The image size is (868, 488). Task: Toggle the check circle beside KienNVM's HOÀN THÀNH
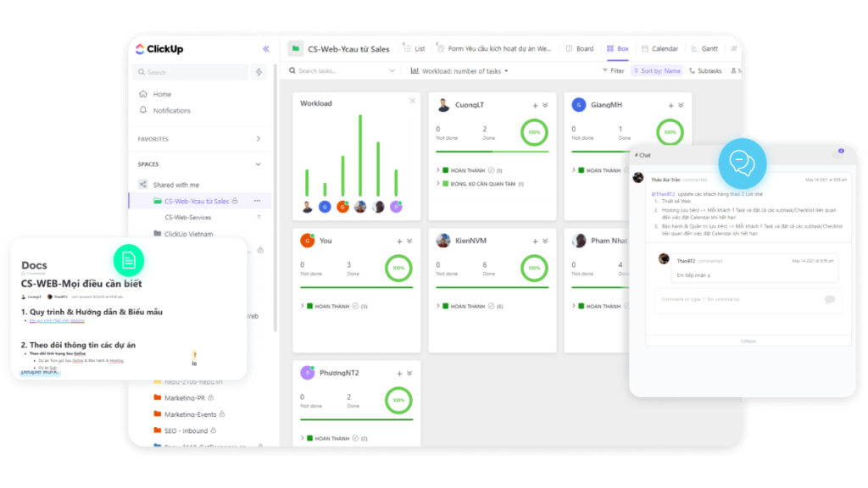[x=491, y=306]
